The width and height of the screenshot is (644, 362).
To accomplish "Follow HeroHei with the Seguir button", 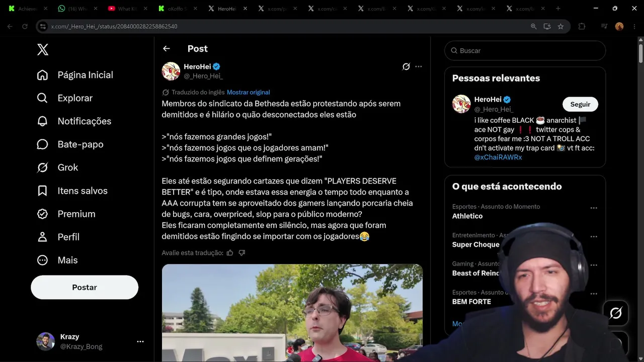I will tap(580, 104).
